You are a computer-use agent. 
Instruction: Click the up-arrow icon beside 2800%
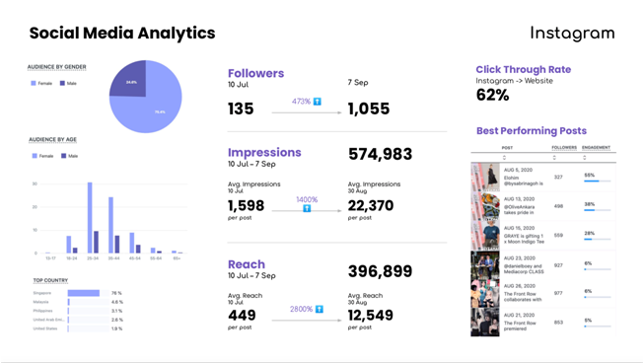[320, 309]
